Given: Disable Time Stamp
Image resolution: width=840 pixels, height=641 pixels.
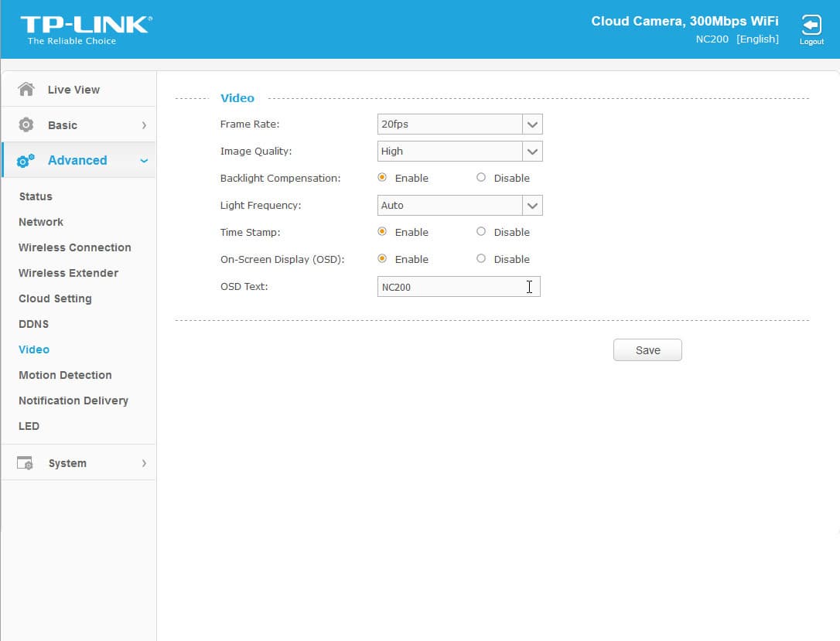Looking at the screenshot, I should 481,231.
